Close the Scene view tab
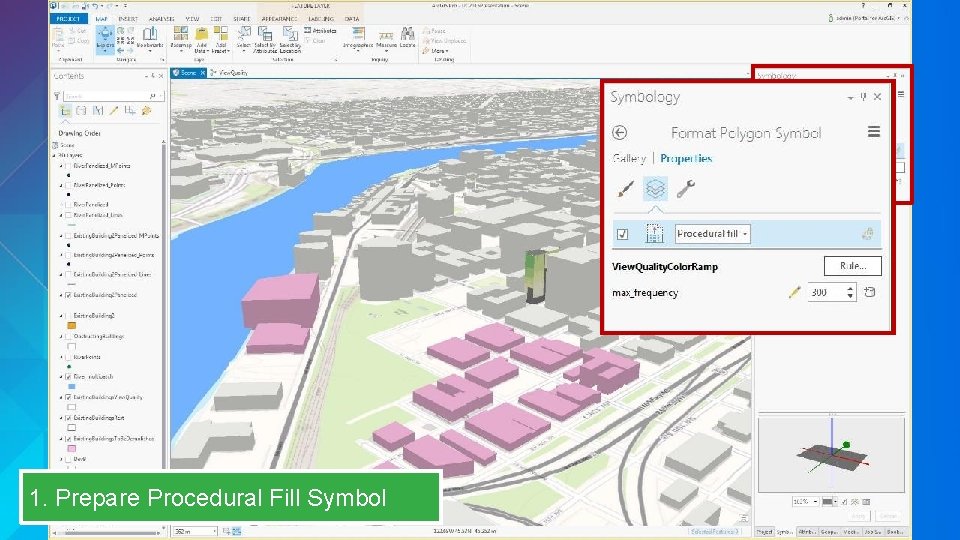This screenshot has height=540, width=960. tap(203, 73)
